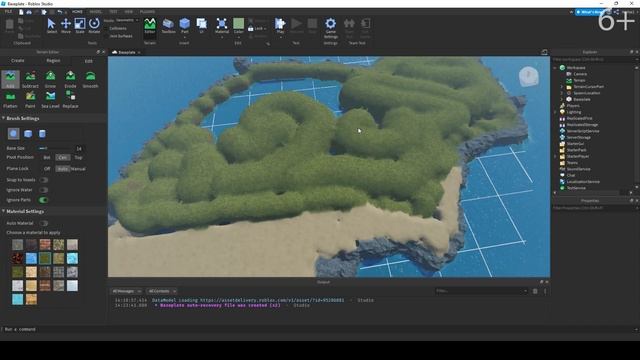Collapse the Workspace tree node
This screenshot has width=640, height=360.
(x=555, y=68)
